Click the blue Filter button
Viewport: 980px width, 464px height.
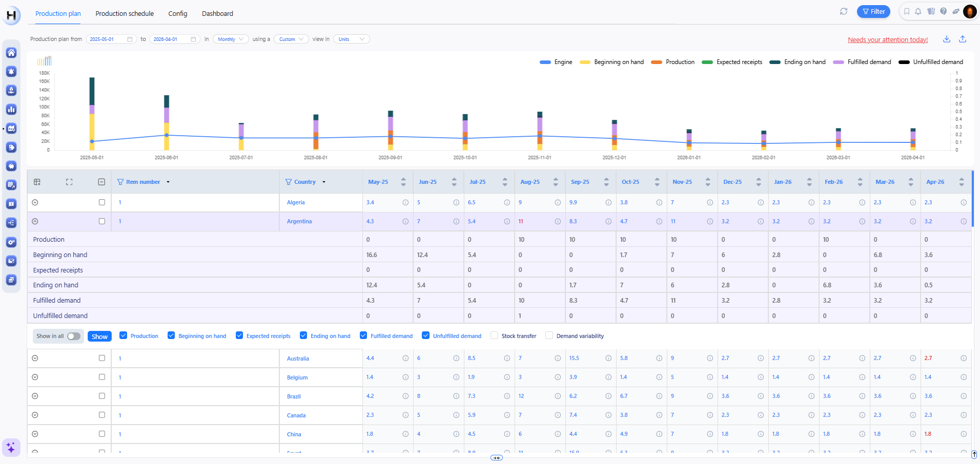(x=873, y=11)
